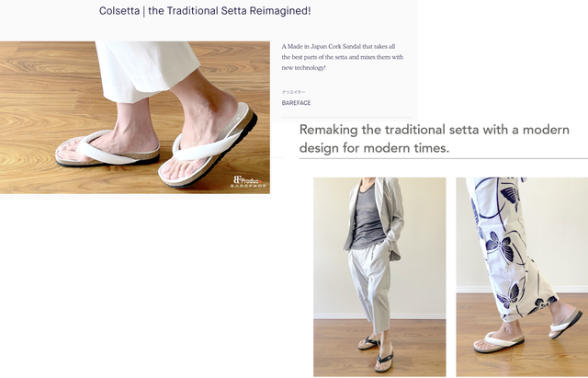Click the white sandal under the yukata
Screen dimensions: 588x378
coord(499,342)
